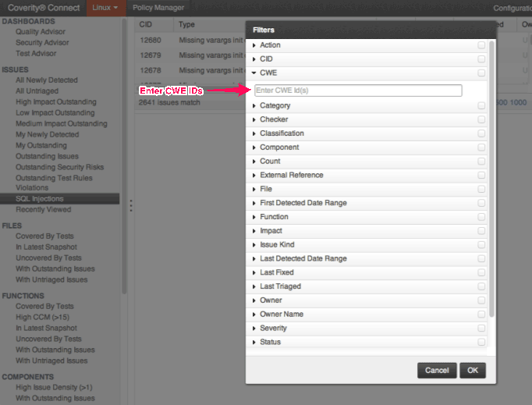Select the SQL Injections view
The height and width of the screenshot is (405, 532).
coord(60,198)
